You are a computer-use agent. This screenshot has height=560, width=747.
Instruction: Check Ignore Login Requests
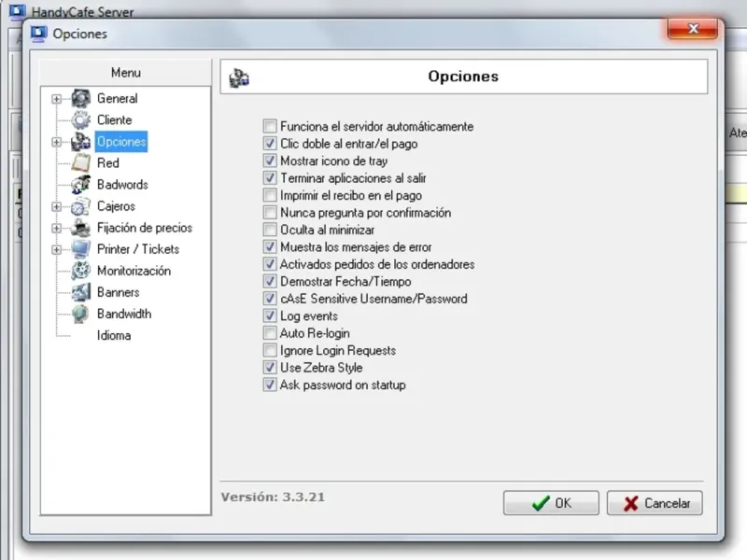pos(270,351)
